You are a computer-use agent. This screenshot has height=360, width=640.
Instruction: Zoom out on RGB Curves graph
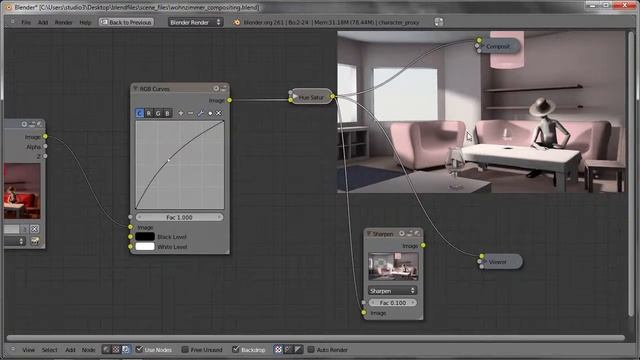[191, 113]
